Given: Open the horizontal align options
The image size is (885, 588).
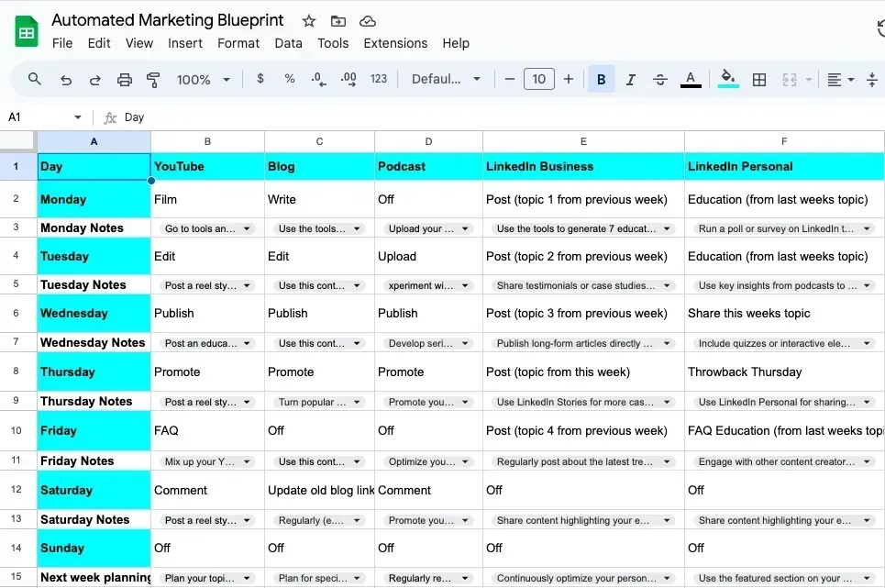Looking at the screenshot, I should click(840, 80).
